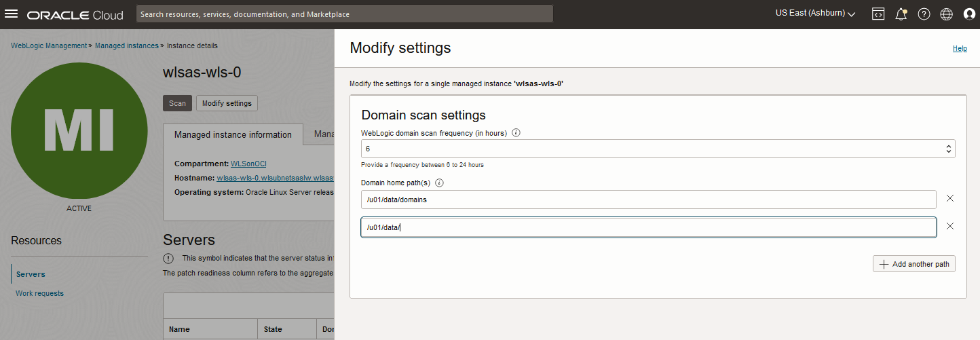Select Work requests in Resources list
The image size is (980, 340).
(39, 293)
